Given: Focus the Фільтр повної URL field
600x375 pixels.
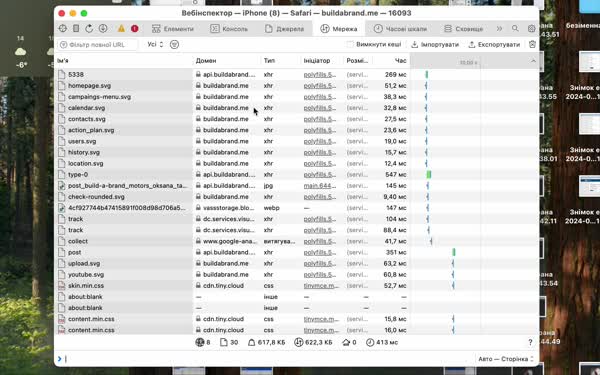Looking at the screenshot, I should (x=98, y=45).
